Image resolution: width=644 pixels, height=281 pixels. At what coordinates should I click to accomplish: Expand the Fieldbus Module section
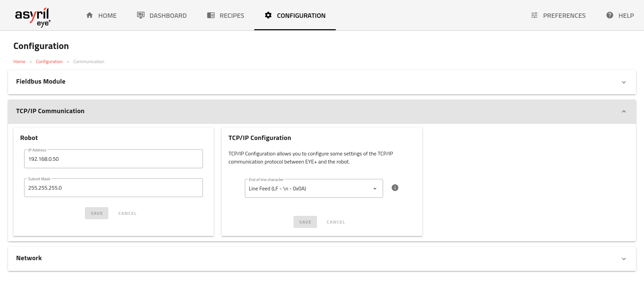[624, 82]
